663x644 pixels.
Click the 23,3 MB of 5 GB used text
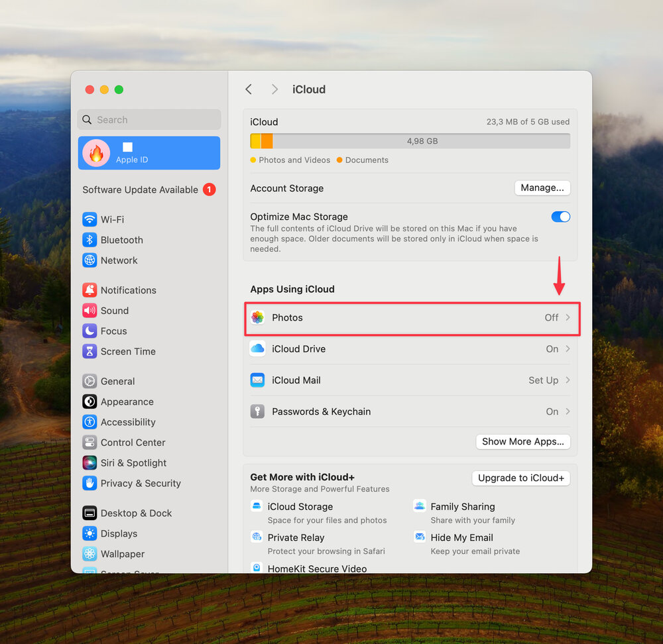pos(528,122)
